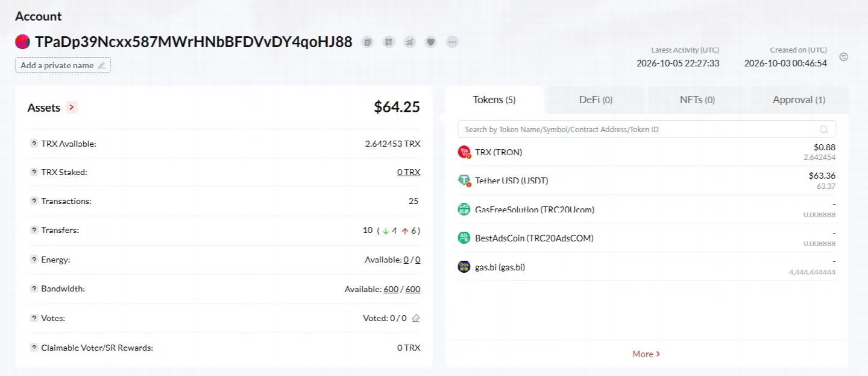The width and height of the screenshot is (868, 376).
Task: Click More at the bottom of the token list
Action: 646,354
